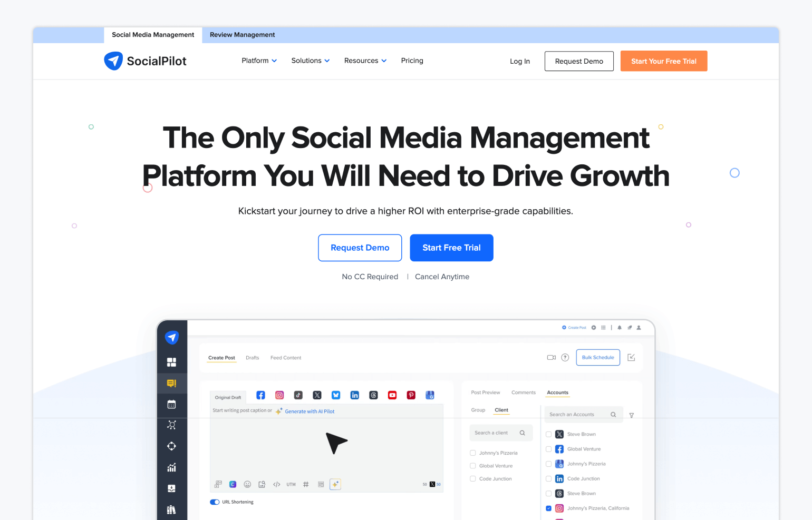The image size is (812, 520).
Task: Select the Pinterest icon in composer
Action: [x=411, y=395]
